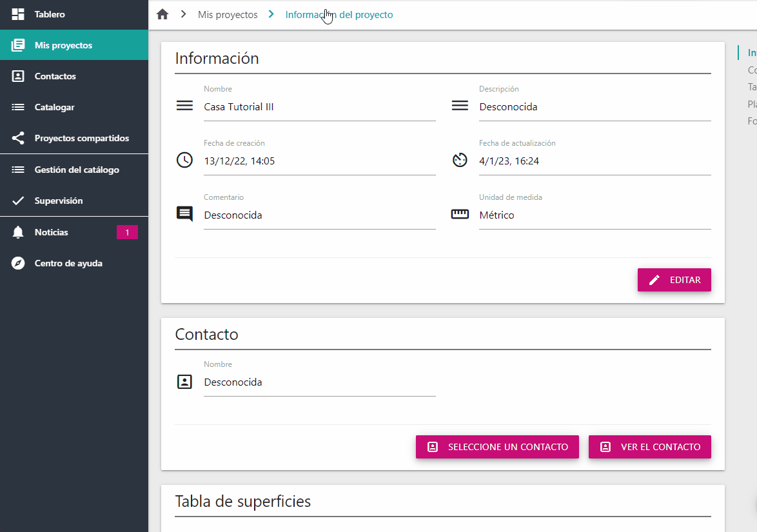The image size is (757, 532).
Task: Open Centro de ayuda
Action: coord(74,263)
